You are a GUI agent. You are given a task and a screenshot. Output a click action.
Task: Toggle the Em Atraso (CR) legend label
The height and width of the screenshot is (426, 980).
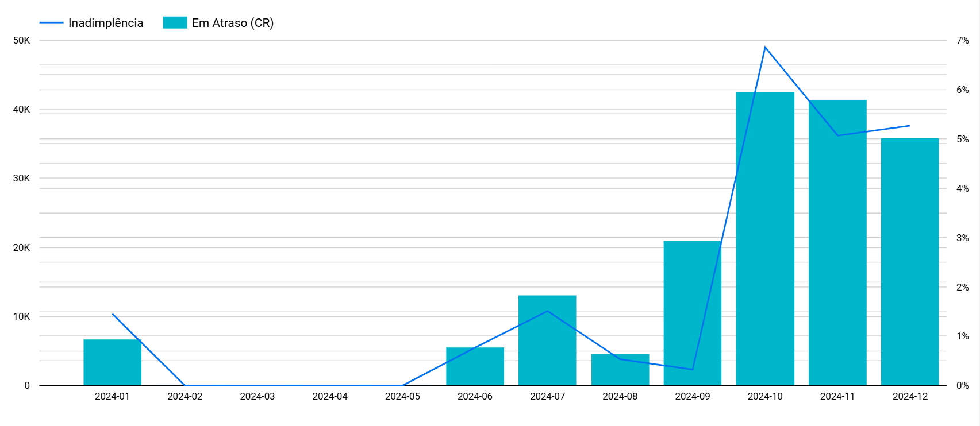point(233,23)
